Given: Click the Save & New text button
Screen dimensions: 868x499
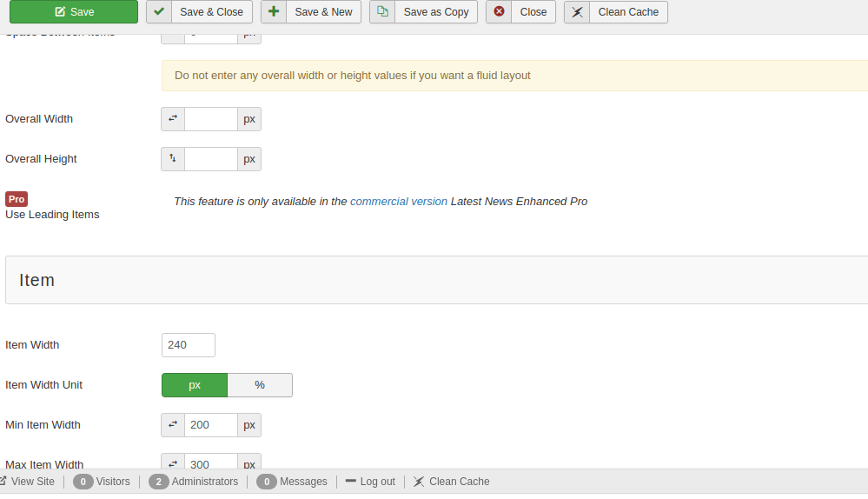Looking at the screenshot, I should [323, 12].
